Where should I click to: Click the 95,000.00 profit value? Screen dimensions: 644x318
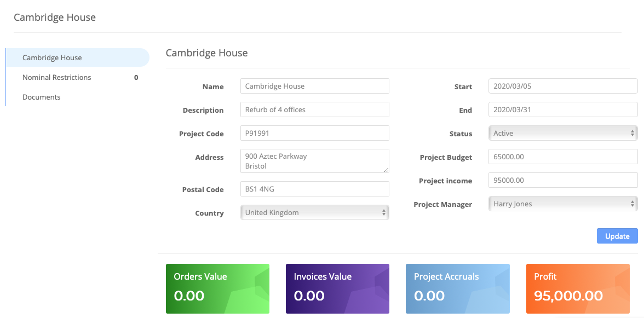[x=568, y=296]
